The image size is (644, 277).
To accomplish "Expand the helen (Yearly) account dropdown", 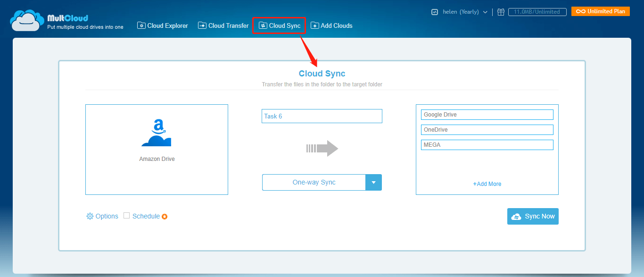I will [465, 12].
